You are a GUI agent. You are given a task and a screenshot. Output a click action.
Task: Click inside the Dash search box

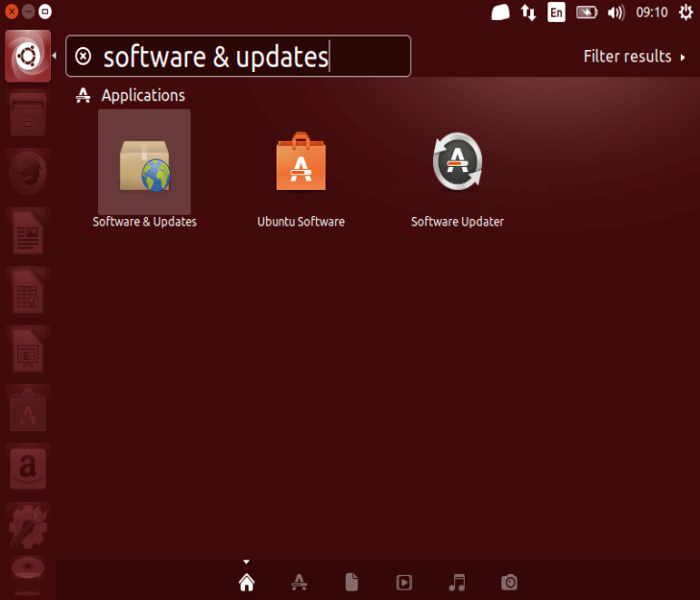click(238, 57)
